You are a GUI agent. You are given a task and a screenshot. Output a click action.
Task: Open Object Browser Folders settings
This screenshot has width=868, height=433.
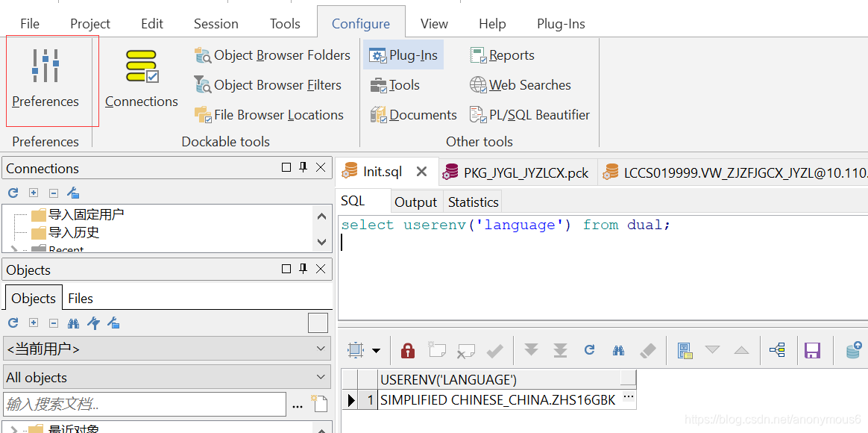tap(272, 55)
